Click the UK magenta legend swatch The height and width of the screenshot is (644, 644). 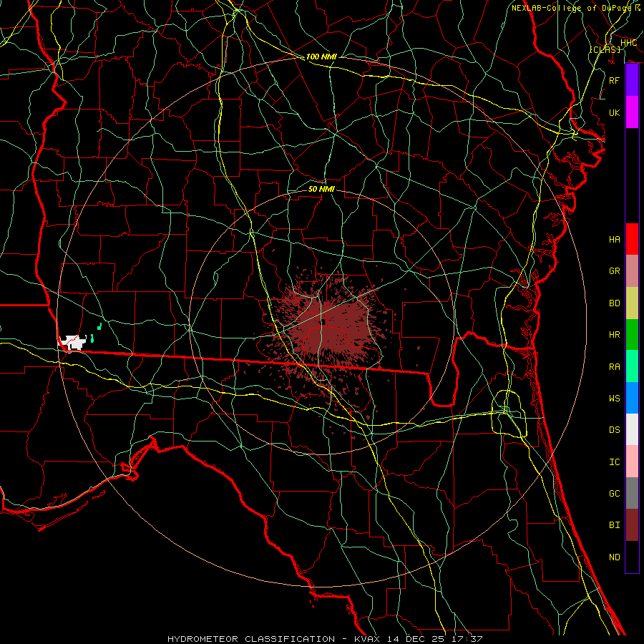(632, 112)
